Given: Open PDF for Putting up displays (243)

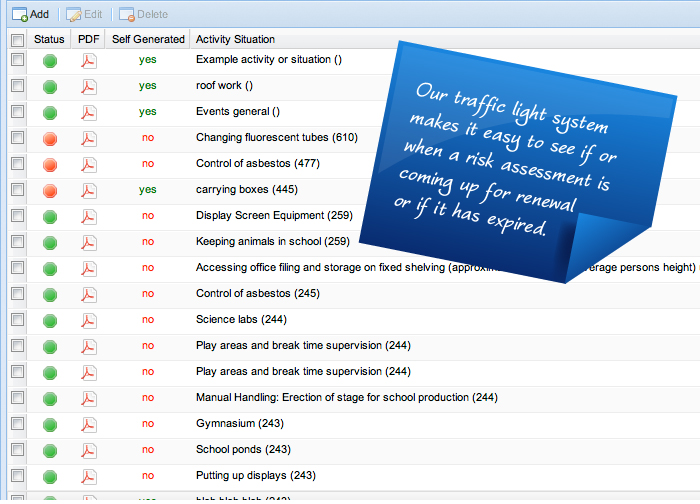Looking at the screenshot, I should click(x=88, y=477).
